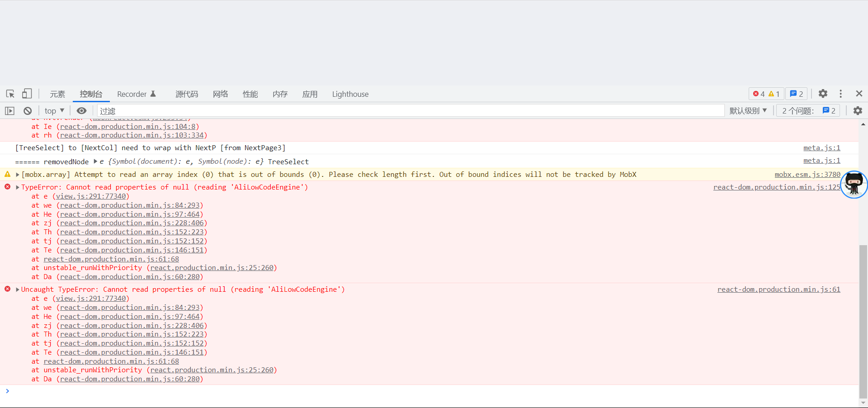Clear the console messages
The height and width of the screenshot is (408, 868).
pyautogui.click(x=27, y=110)
